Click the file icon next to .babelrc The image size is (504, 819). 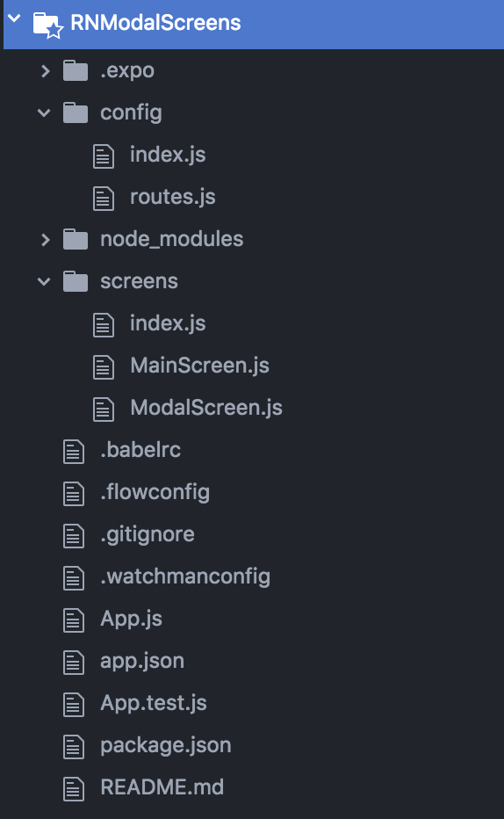click(x=74, y=452)
